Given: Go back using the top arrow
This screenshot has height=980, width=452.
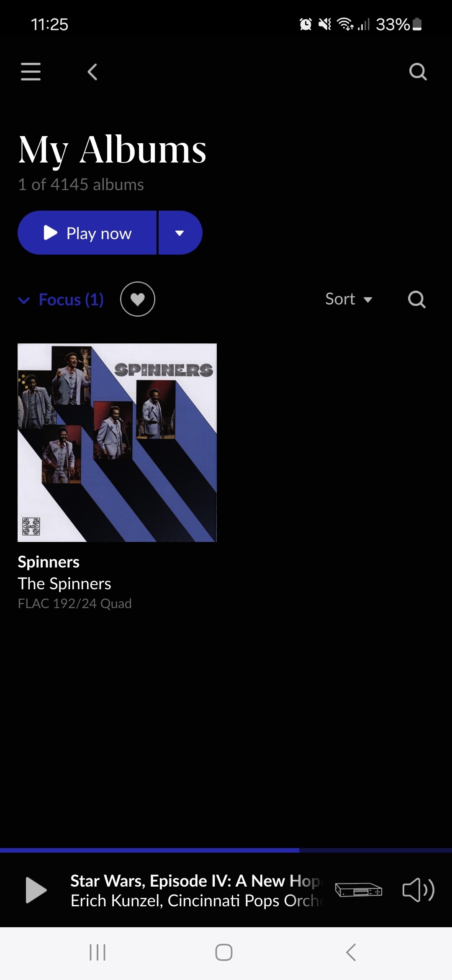Looking at the screenshot, I should pos(92,72).
